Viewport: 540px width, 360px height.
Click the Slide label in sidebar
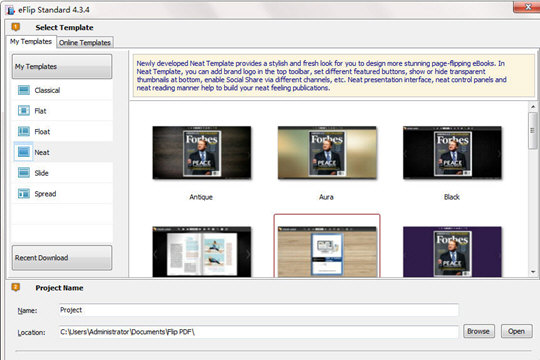coord(42,173)
